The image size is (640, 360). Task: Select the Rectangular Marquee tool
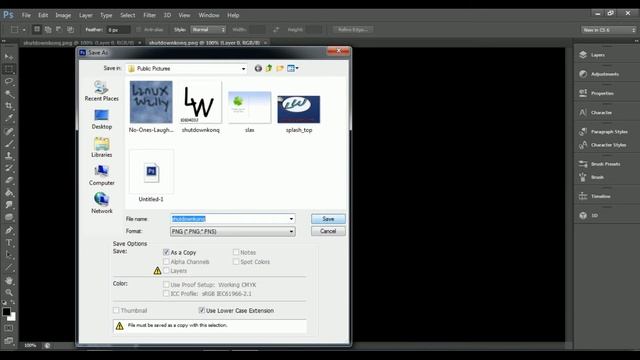[x=9, y=69]
